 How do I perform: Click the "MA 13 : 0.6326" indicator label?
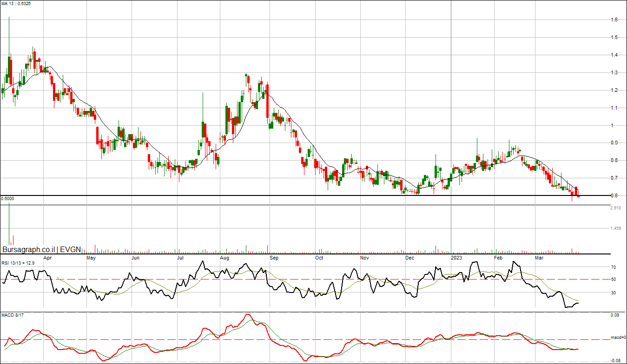(x=16, y=3)
